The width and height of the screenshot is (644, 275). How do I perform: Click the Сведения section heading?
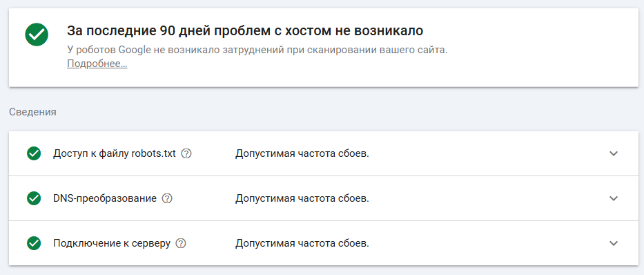[x=32, y=112]
